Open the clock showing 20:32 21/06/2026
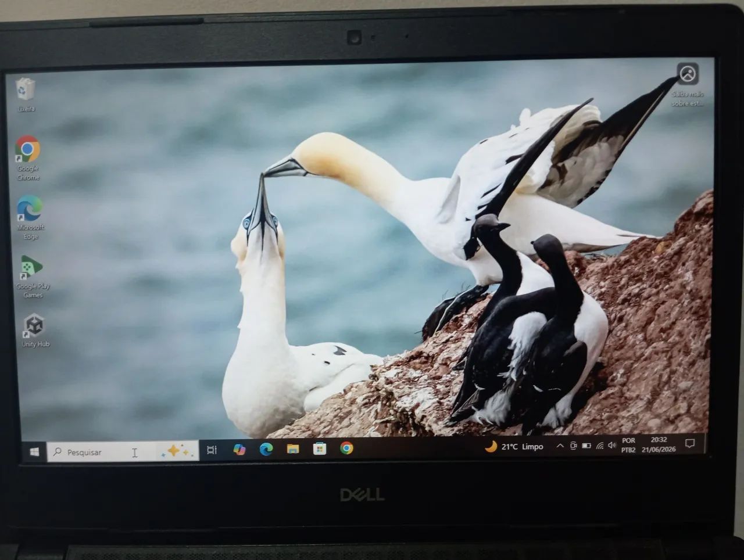The width and height of the screenshot is (744, 560). click(x=659, y=444)
